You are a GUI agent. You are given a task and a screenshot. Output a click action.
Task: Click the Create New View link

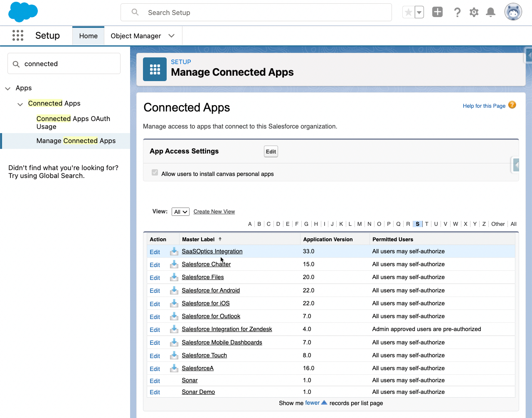(x=214, y=212)
